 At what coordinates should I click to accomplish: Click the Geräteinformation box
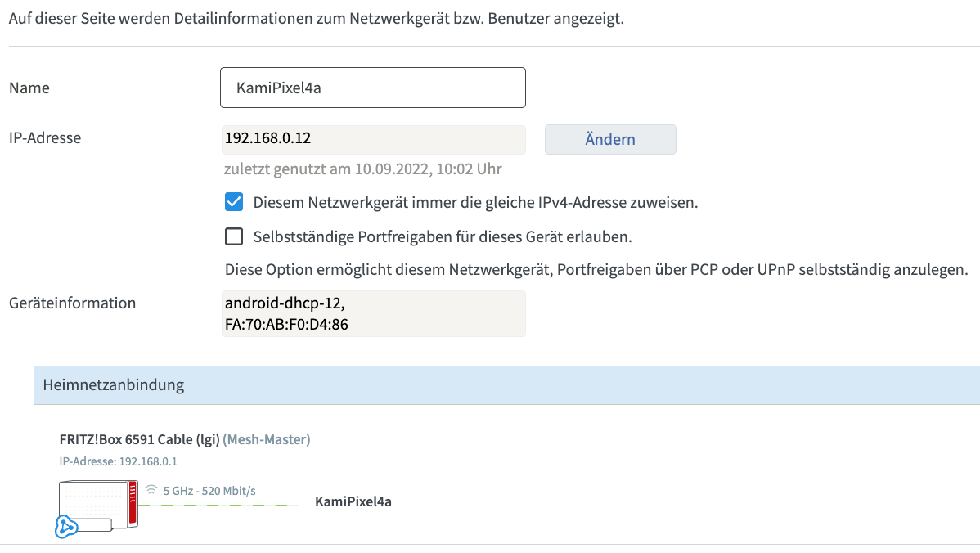pos(372,313)
